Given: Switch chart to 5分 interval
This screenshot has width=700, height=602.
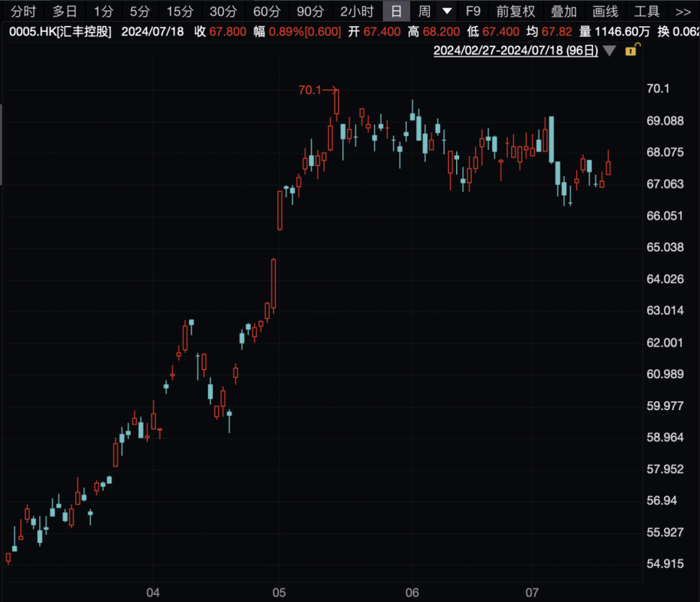Looking at the screenshot, I should point(140,11).
